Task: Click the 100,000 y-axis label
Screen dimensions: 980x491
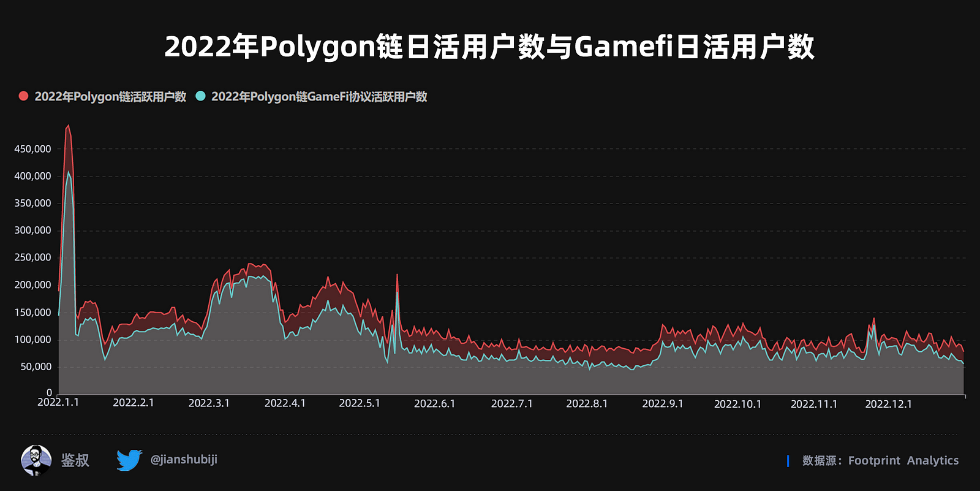Action: pos(32,340)
